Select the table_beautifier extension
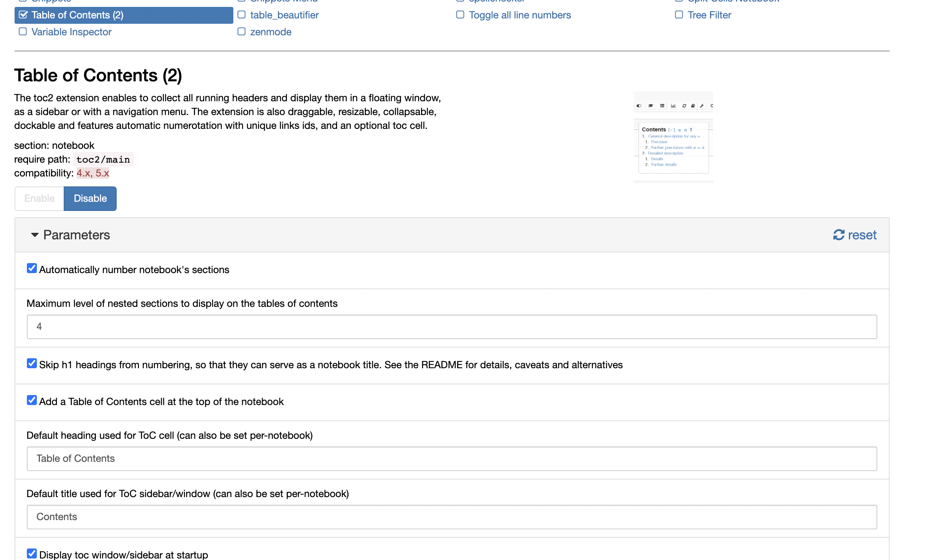 tap(284, 15)
